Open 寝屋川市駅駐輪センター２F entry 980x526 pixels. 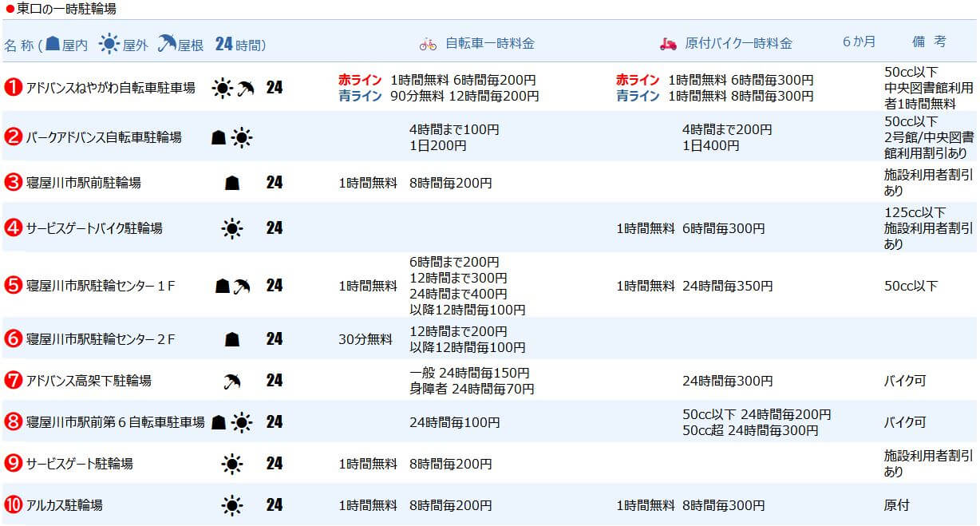point(101,339)
